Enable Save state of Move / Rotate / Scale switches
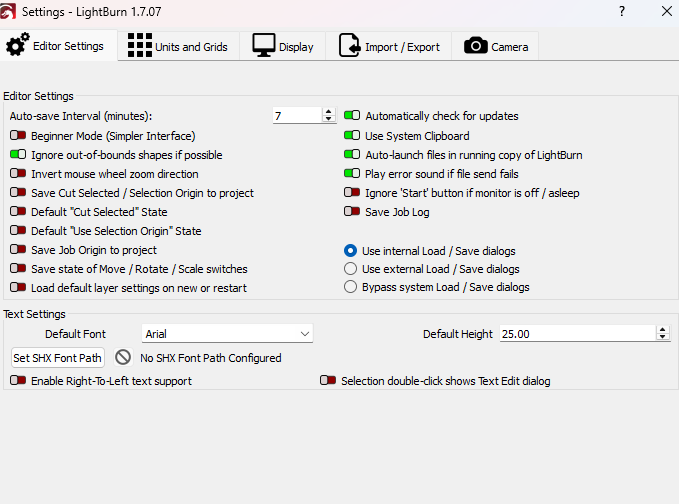Image resolution: width=679 pixels, height=504 pixels. [18, 268]
